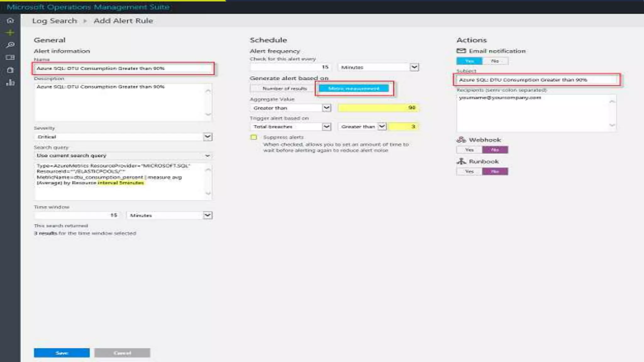
Task: Click the alert Name input field
Action: tap(123, 68)
